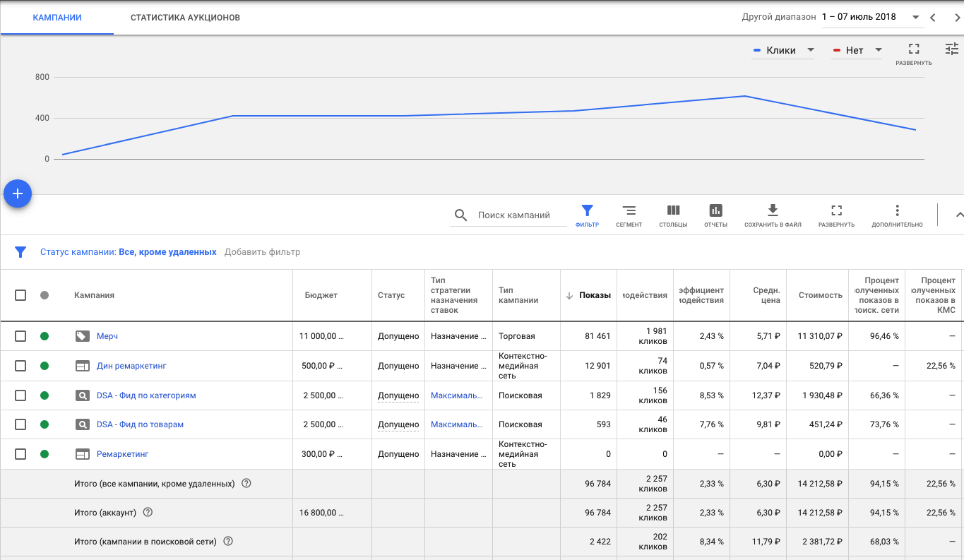Viewport: 964px width, 560px height.
Task: Click search icon of DSA - Фид по товарам
Action: [x=83, y=424]
